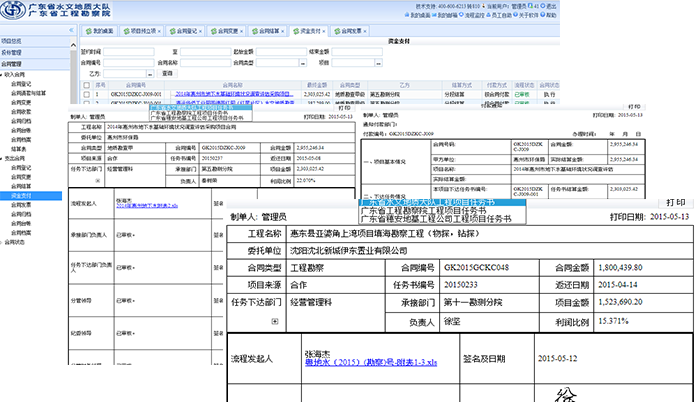Tick the select-all checkbox in the table header

(86, 85)
